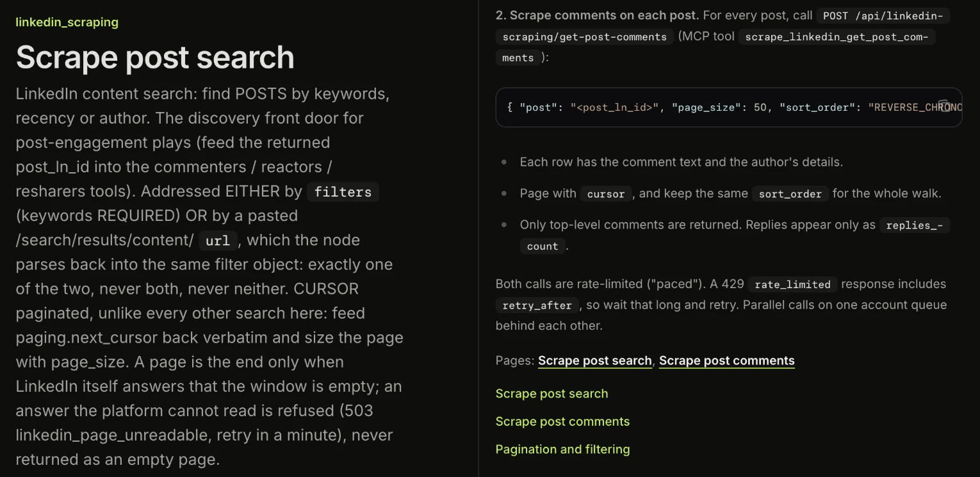Open the green 'Pagination and filtering' link
980x477 pixels.
562,449
